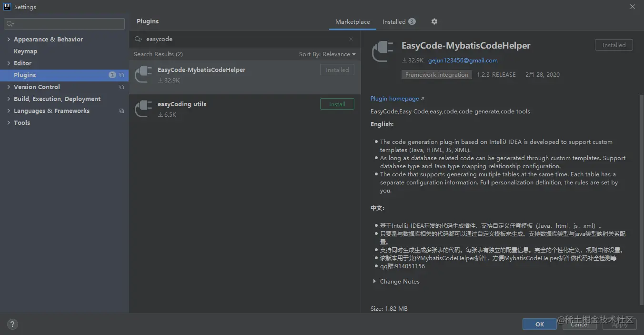Switch to the Installed plugins tab
The image size is (644, 335).
pos(399,22)
